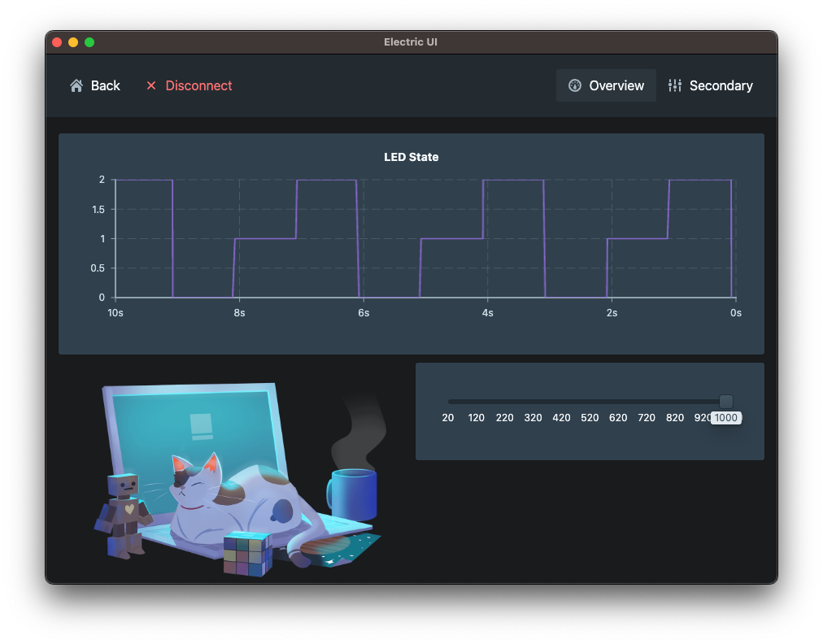Viewport: 823px width, 644px height.
Task: Click the LED State chart title
Action: pyautogui.click(x=411, y=157)
